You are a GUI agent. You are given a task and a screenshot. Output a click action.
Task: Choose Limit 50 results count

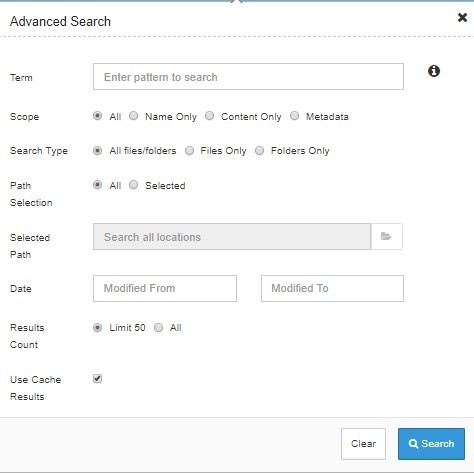click(x=97, y=328)
